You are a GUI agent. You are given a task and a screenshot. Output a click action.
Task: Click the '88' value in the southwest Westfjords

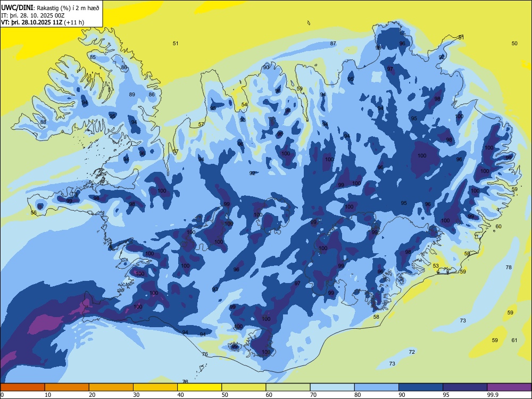[43, 122]
